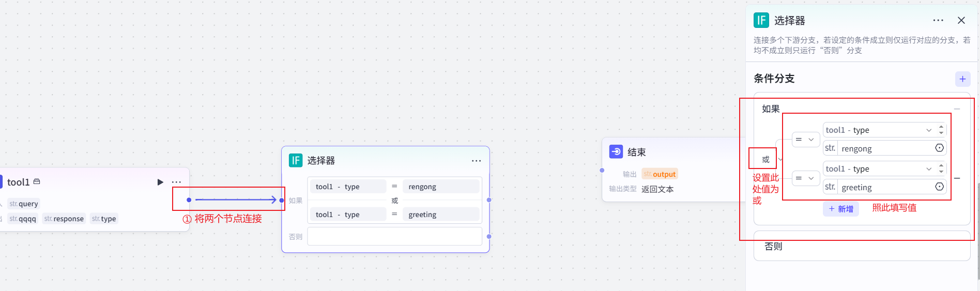
Task: Click the str. prefix of greeting field
Action: coord(830,187)
